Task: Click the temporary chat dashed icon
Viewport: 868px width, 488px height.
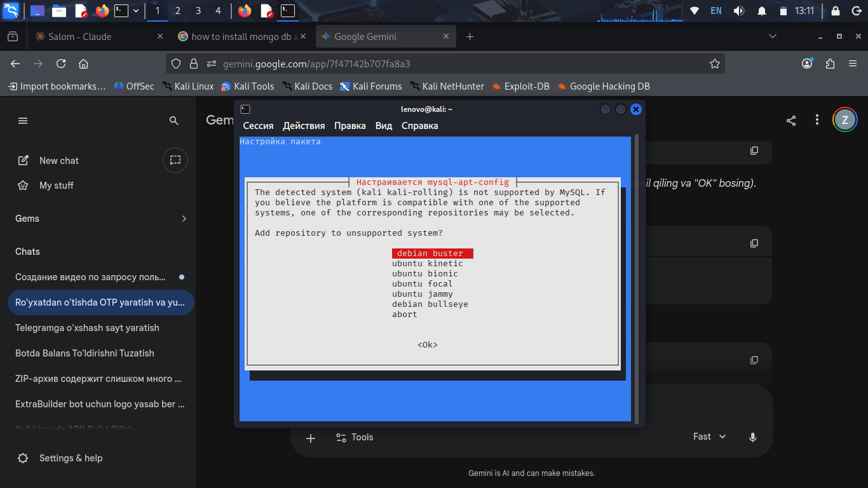Action: (x=175, y=160)
